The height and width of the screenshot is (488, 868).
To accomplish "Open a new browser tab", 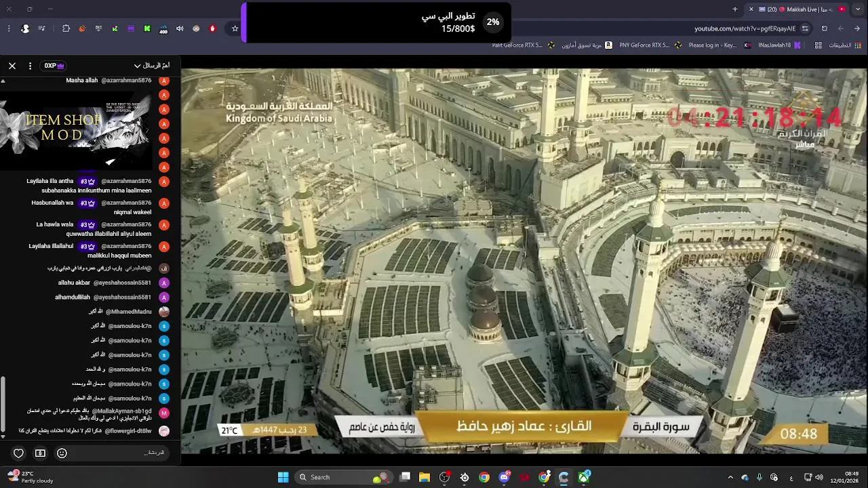I will (x=735, y=9).
